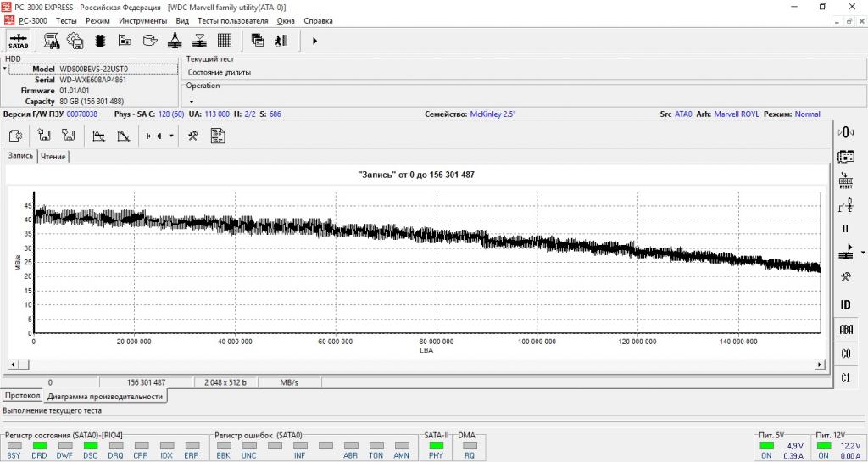
Task: Switch to the Протокол tab
Action: (x=20, y=396)
